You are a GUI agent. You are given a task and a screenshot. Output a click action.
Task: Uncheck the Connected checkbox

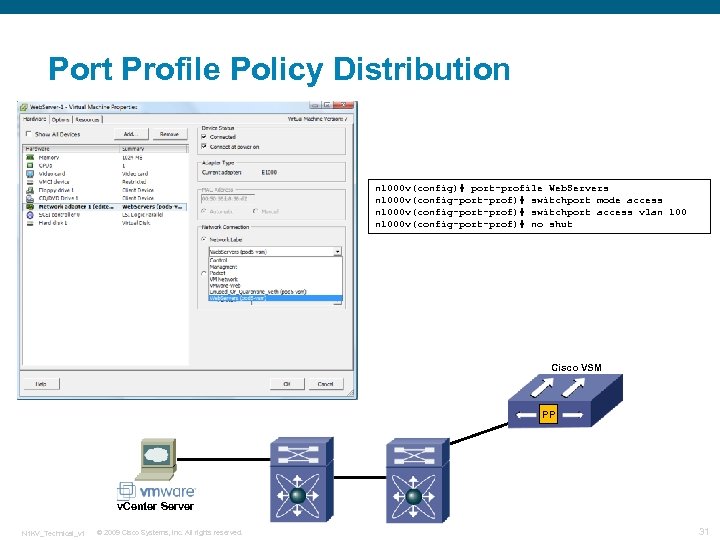click(204, 137)
